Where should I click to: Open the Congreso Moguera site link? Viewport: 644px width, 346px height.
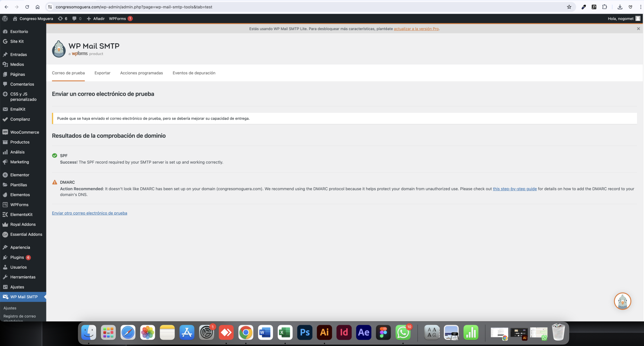click(33, 19)
